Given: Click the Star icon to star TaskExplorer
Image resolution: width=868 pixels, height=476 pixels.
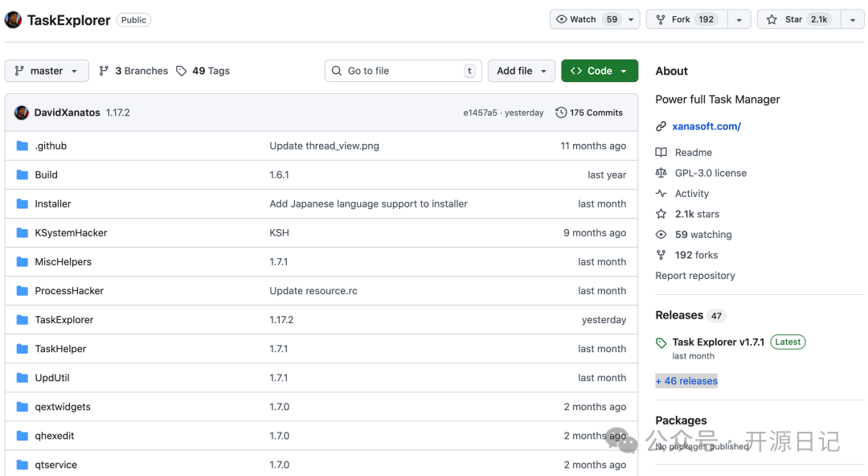Looking at the screenshot, I should [x=772, y=18].
